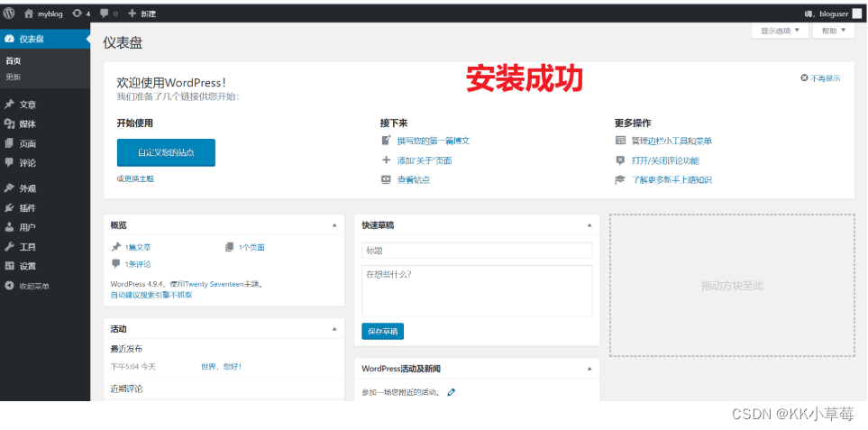868x430 pixels.
Task: Click the 自定义您的站点 button
Action: [166, 152]
